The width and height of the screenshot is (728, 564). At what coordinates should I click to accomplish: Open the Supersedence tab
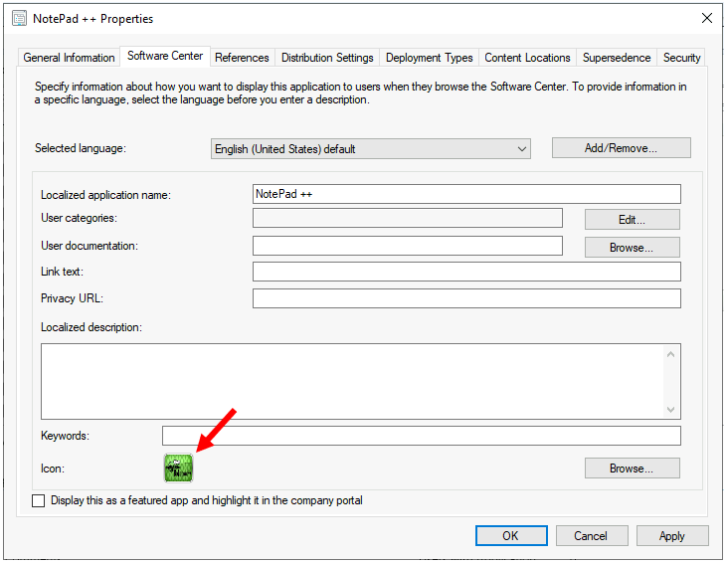(x=617, y=58)
